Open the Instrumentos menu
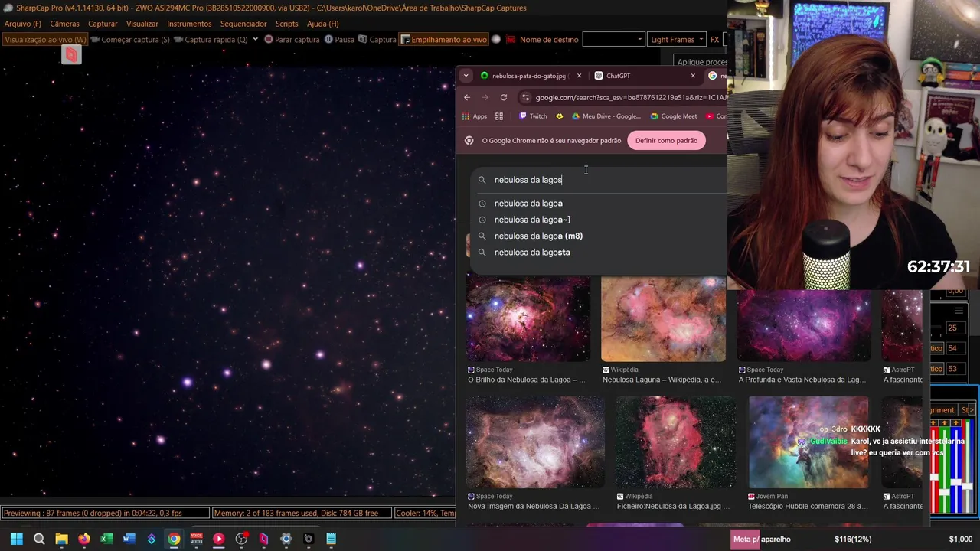This screenshot has height=551, width=980. (189, 24)
